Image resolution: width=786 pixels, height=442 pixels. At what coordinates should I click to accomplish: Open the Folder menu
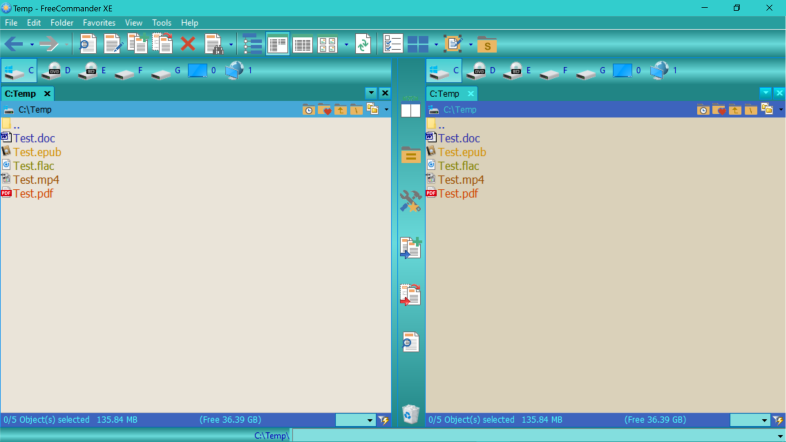(62, 23)
